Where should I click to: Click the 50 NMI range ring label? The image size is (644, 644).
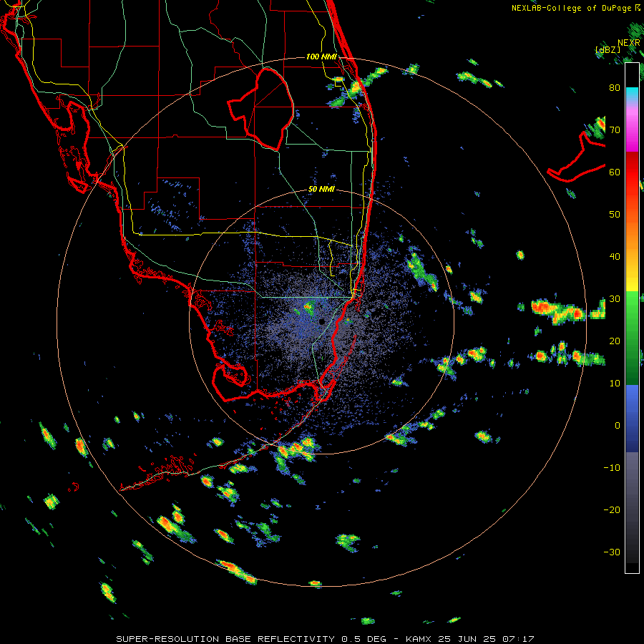coord(321,190)
